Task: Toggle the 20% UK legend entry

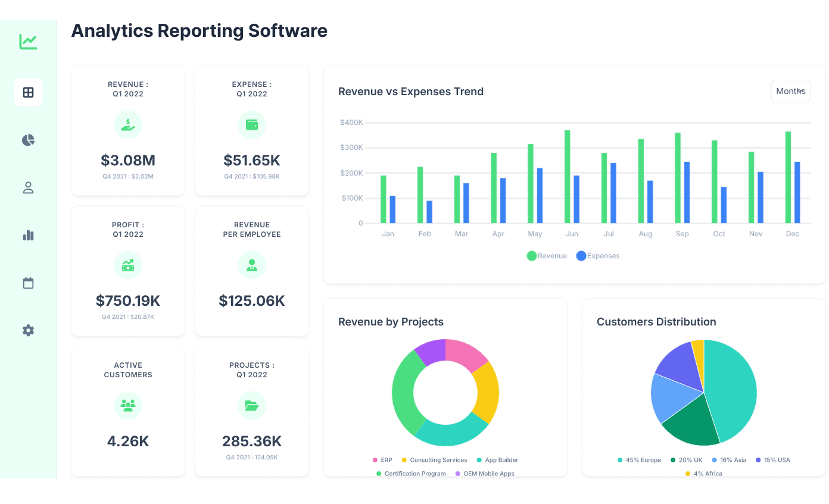Action: coord(687,460)
